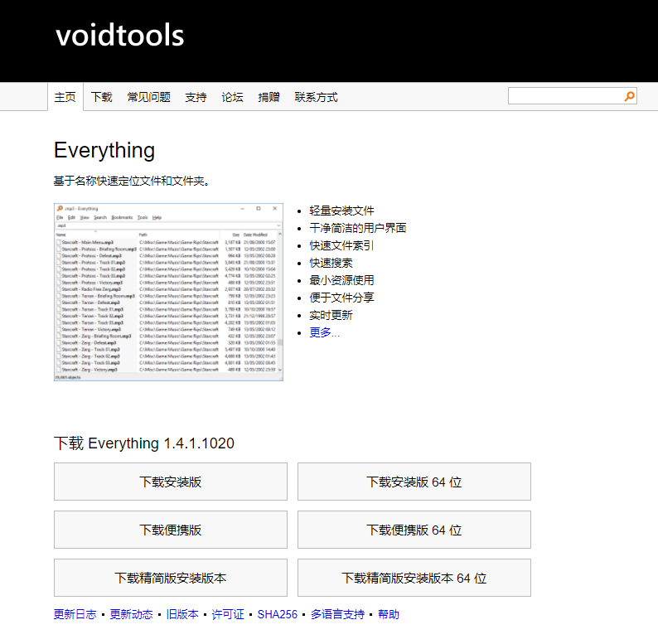Click 下载便携版 button

tap(171, 530)
